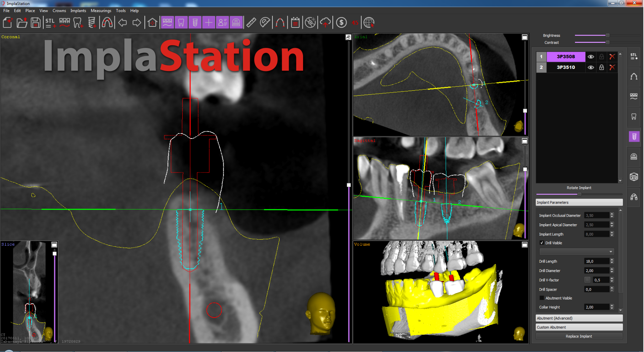This screenshot has height=352, width=644.
Task: Click the Add Crown tooth-plus icon
Action: tap(78, 23)
